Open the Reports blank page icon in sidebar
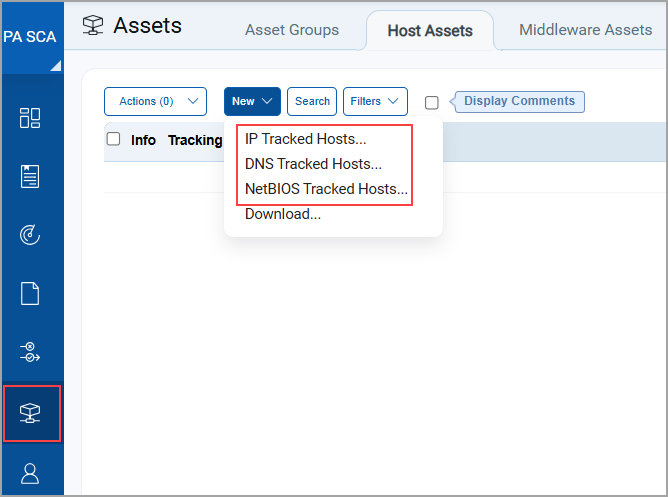Viewport: 668px width, 497px height. [30, 293]
